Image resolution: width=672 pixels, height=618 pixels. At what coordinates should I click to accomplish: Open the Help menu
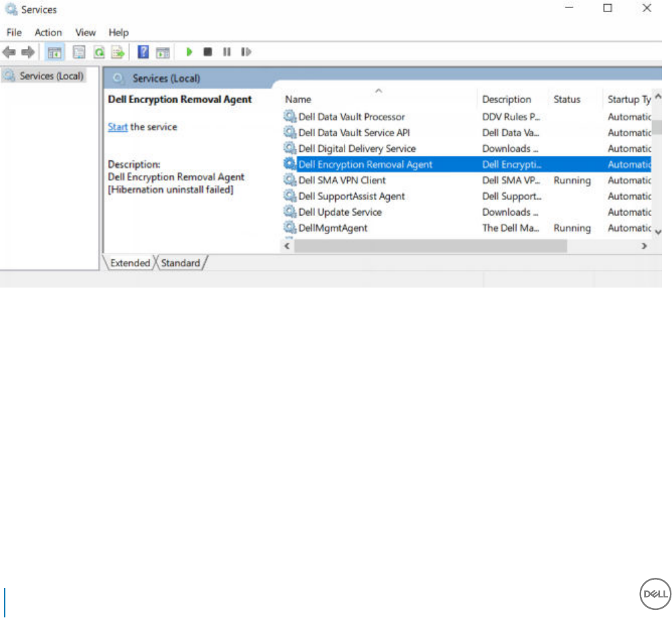point(119,33)
